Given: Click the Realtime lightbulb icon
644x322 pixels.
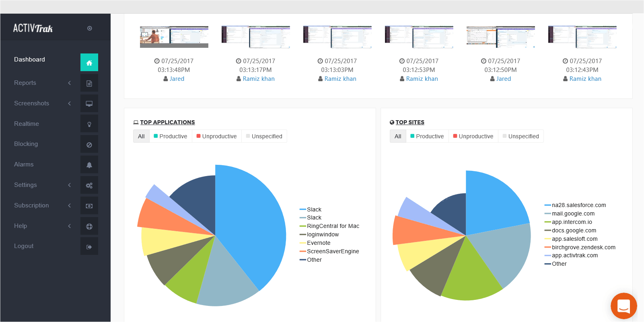Looking at the screenshot, I should click(89, 124).
